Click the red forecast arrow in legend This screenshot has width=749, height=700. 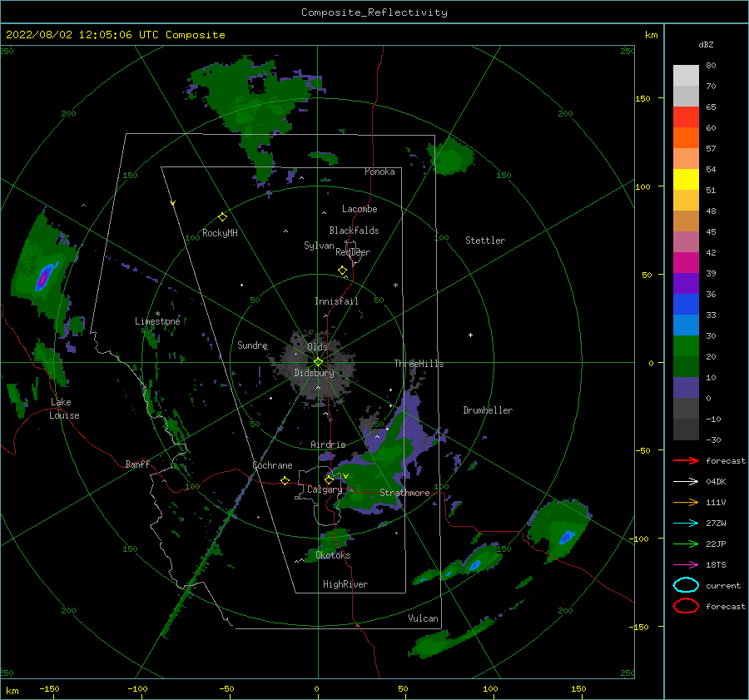click(686, 460)
